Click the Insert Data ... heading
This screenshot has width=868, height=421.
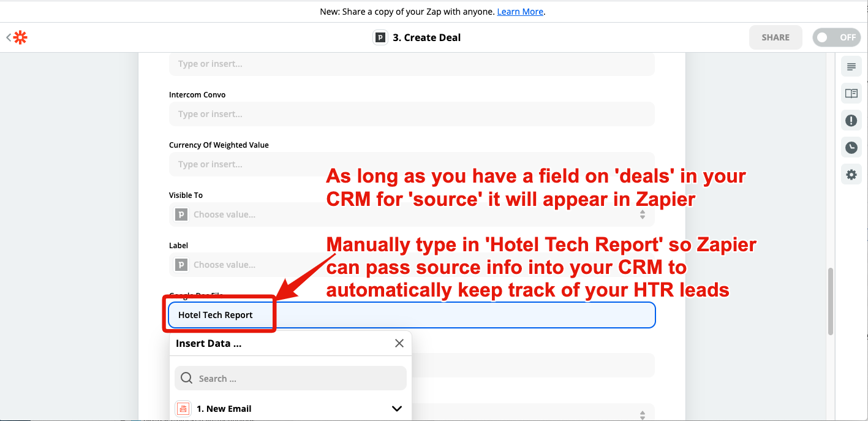point(208,343)
